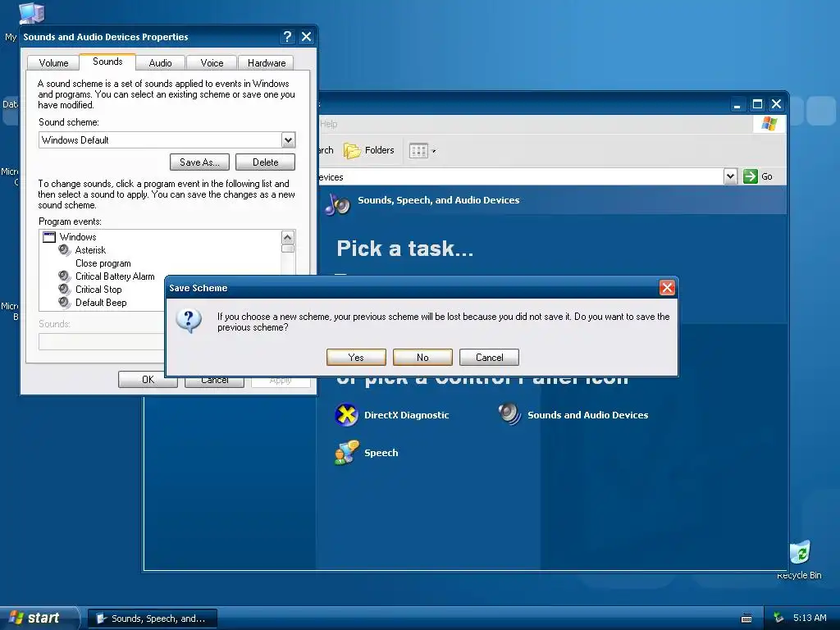Click Yes in the Save Scheme dialog
The height and width of the screenshot is (630, 840).
356,358
